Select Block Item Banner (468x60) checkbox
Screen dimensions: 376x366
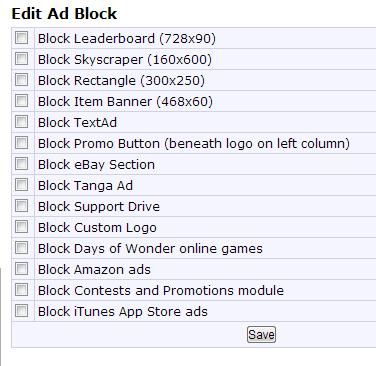pos(21,100)
